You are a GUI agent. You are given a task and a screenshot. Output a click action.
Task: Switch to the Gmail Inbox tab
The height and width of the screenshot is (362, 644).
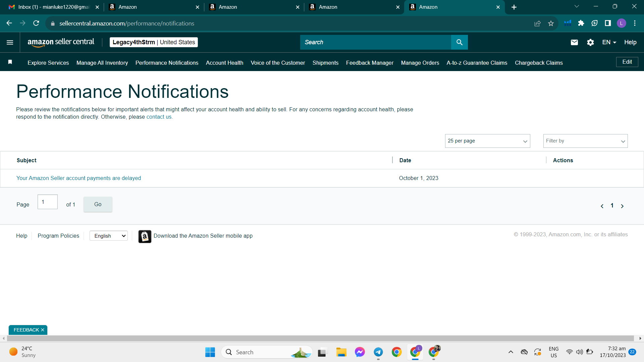[x=54, y=7]
